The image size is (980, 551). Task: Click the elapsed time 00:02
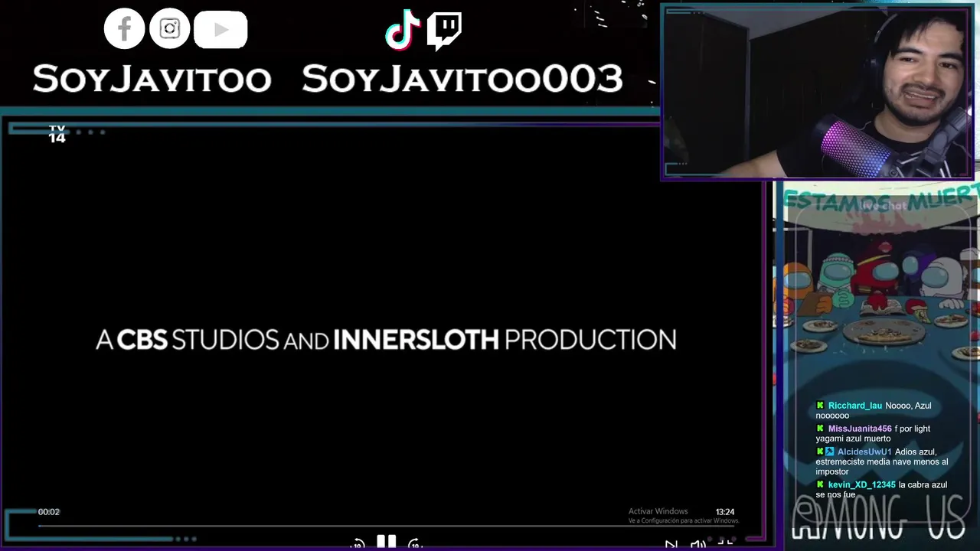49,512
